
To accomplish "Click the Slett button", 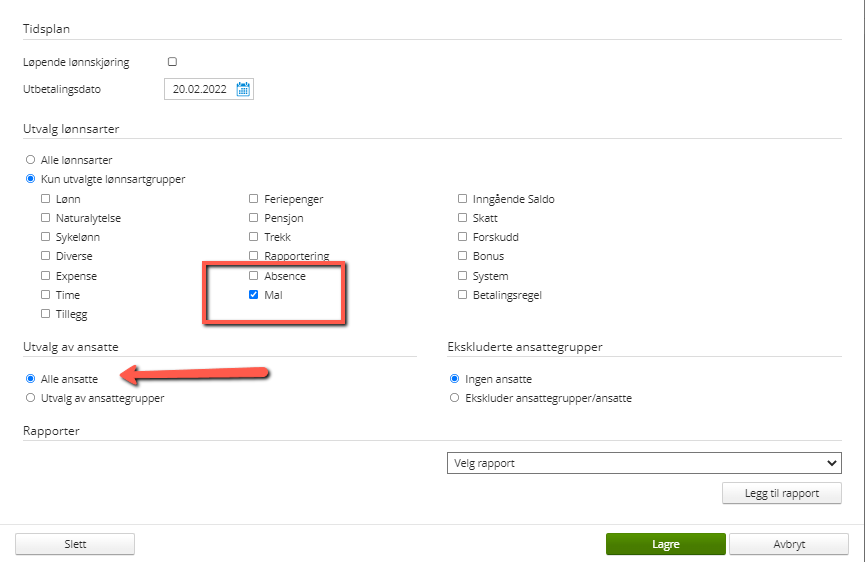I will 75,544.
